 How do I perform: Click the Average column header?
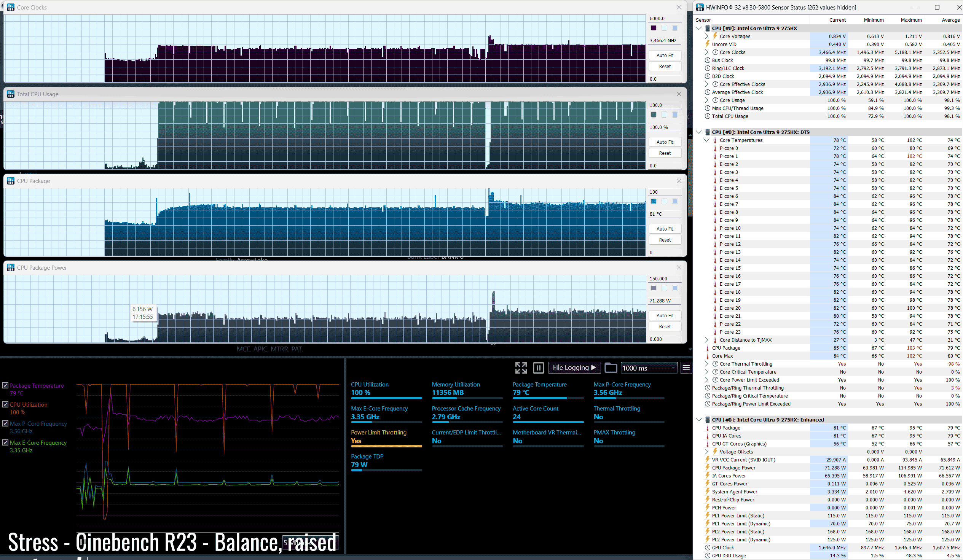point(950,20)
